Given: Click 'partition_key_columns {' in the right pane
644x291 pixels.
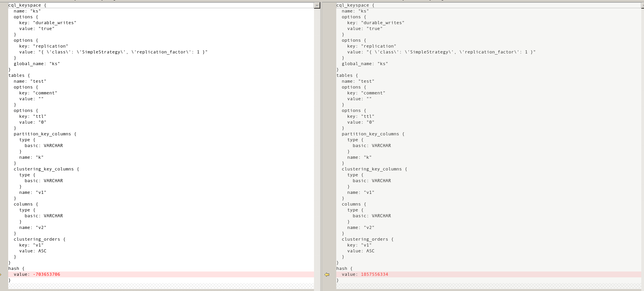Looking at the screenshot, I should (x=373, y=134).
